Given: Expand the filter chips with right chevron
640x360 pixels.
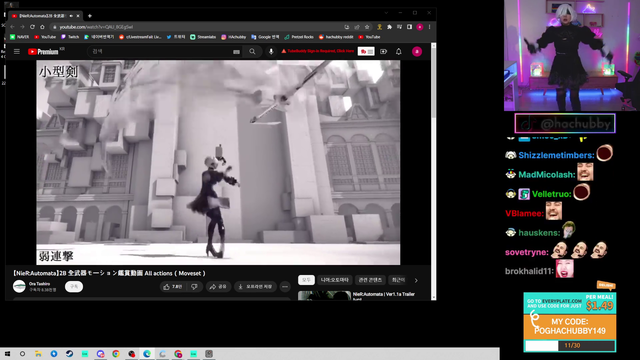Looking at the screenshot, I should (416, 280).
